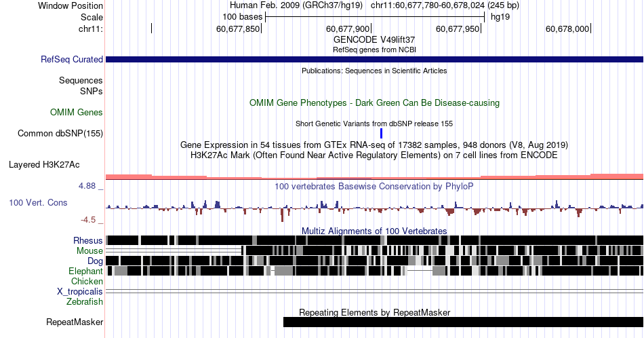Image resolution: width=644 pixels, height=338 pixels.
Task: Click the X_tropicalis alignment label
Action: [x=80, y=291]
